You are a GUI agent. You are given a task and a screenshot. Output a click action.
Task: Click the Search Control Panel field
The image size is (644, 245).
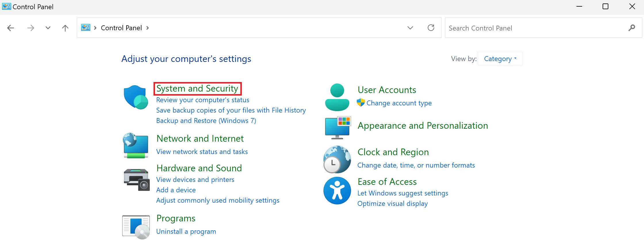(x=535, y=28)
